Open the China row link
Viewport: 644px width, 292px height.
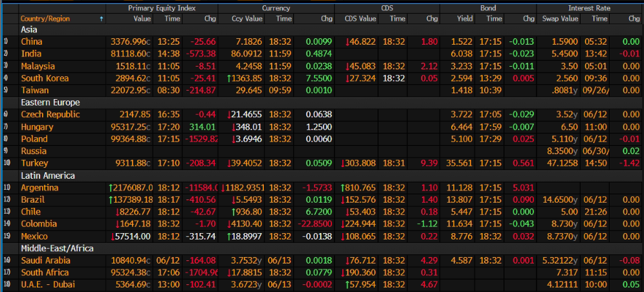32,42
